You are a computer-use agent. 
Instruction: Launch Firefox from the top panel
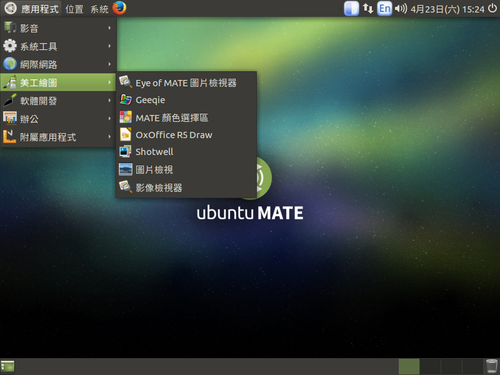119,8
